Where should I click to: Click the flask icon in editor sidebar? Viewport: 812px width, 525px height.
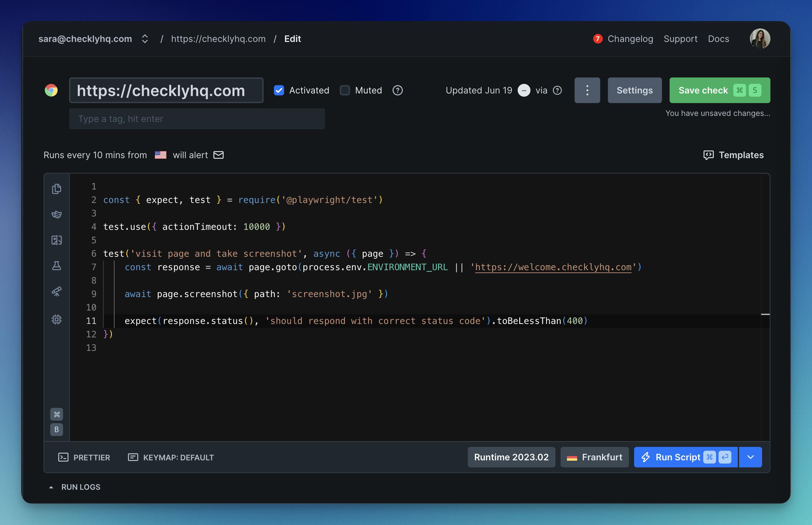[x=57, y=266]
